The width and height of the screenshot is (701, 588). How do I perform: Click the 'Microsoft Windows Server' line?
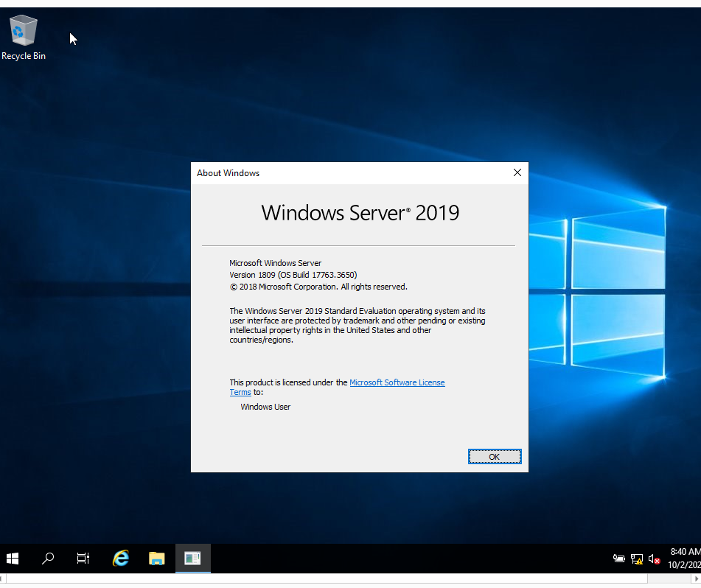pyautogui.click(x=276, y=263)
